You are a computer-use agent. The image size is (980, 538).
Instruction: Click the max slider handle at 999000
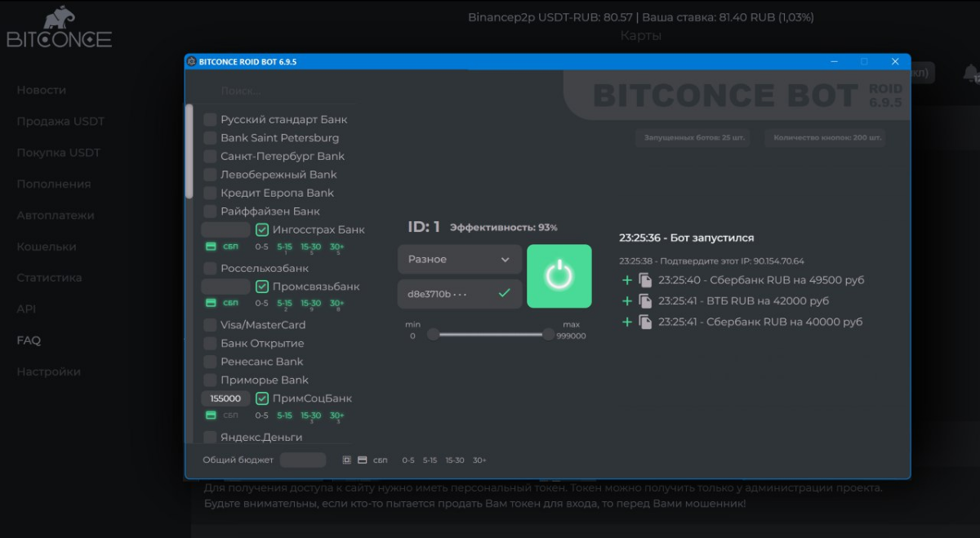click(x=549, y=334)
